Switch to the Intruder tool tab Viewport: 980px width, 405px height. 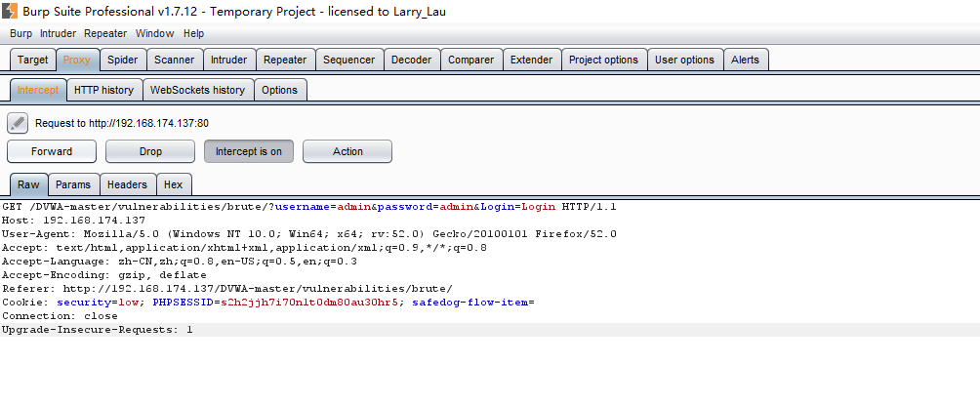click(228, 60)
